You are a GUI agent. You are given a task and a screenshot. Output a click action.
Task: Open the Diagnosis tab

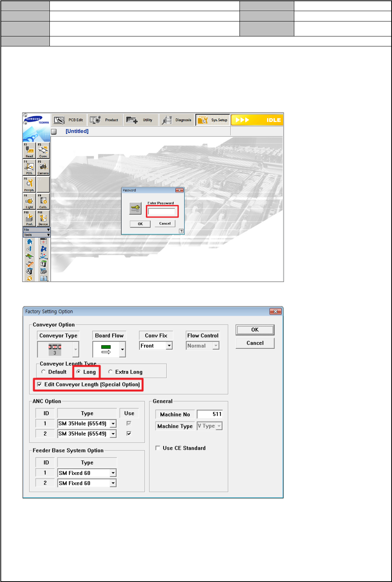[177, 120]
